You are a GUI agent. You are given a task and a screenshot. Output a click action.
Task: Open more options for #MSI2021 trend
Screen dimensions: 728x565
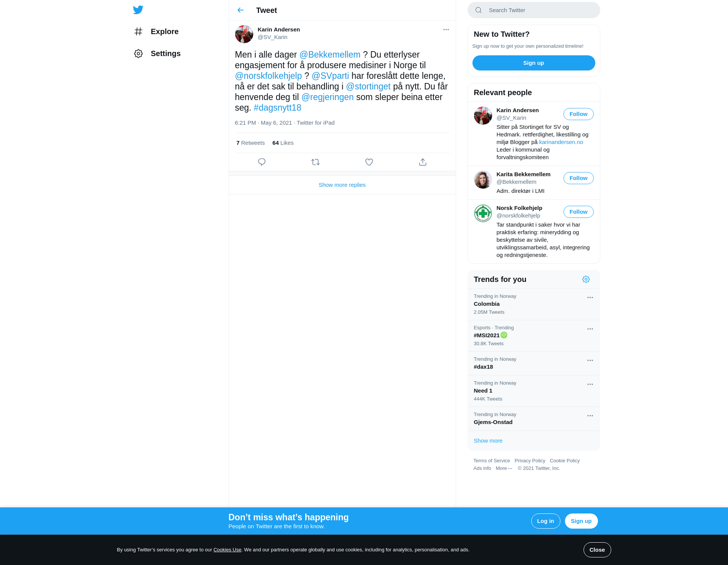[590, 329]
